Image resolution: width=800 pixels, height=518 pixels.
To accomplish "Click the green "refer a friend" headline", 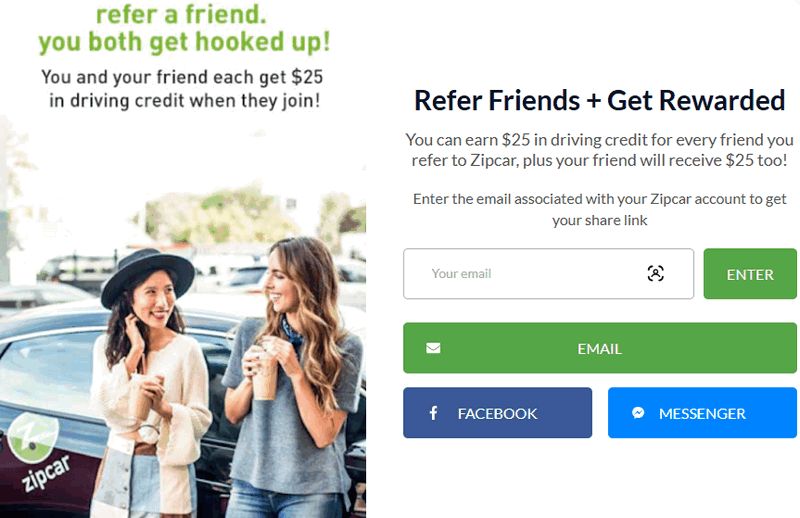I will tap(182, 14).
